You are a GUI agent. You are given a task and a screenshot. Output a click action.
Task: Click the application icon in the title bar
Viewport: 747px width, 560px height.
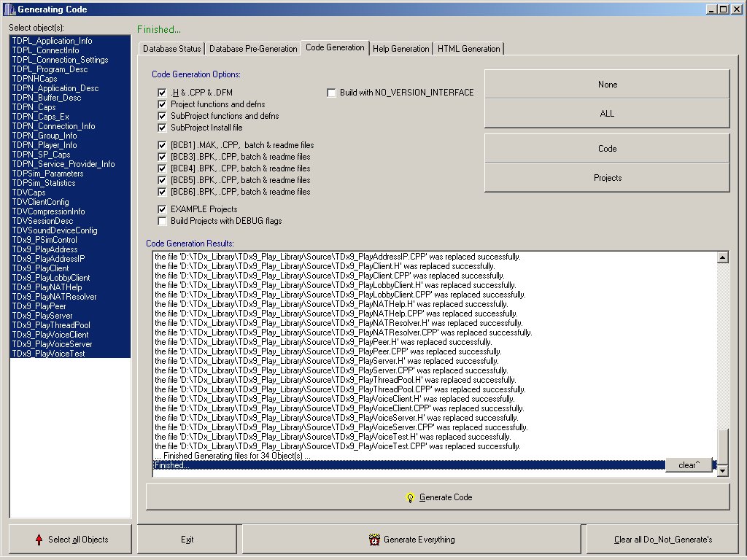click(9, 9)
